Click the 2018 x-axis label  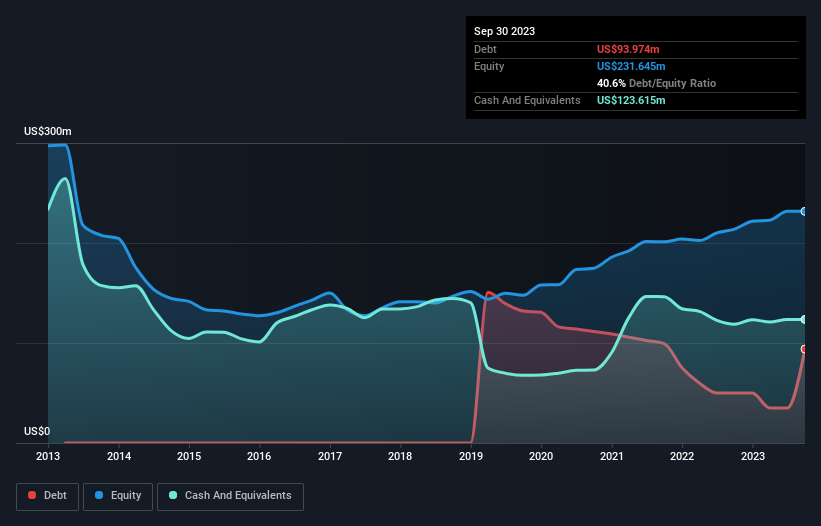[x=400, y=456]
